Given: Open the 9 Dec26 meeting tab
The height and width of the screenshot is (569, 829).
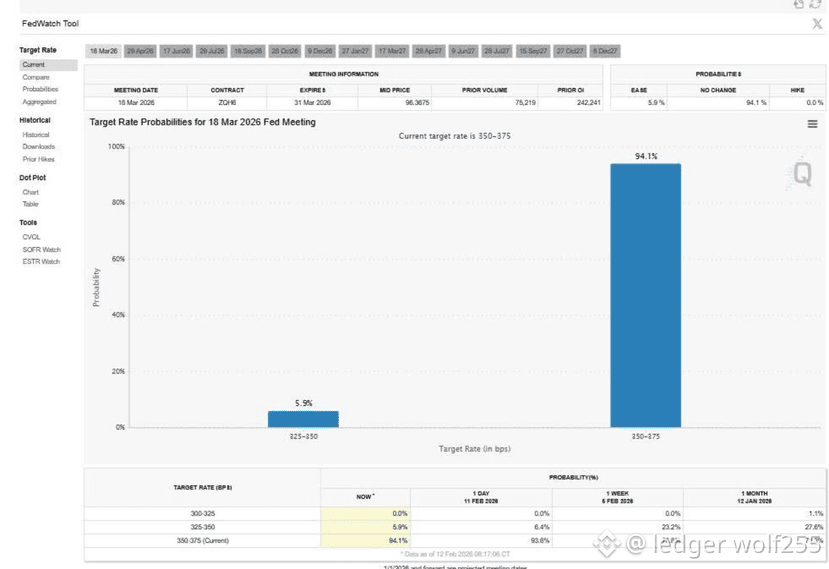Looking at the screenshot, I should click(x=320, y=51).
